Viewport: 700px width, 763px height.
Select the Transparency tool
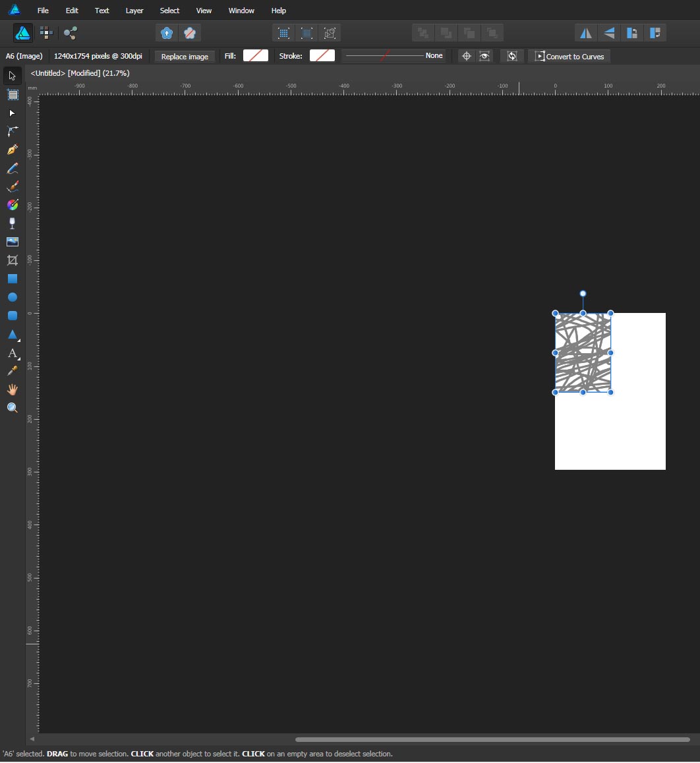pos(12,223)
